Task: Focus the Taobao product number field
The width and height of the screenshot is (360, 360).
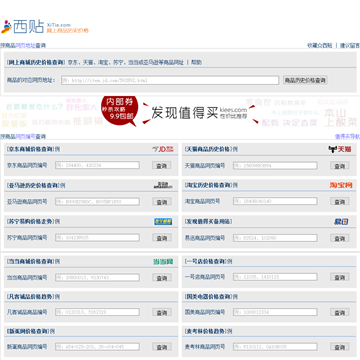Action: (x=275, y=201)
